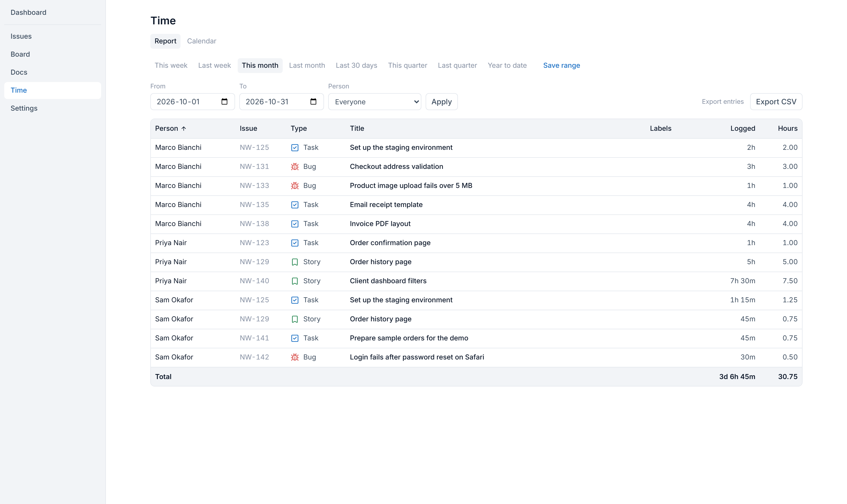Click the Task icon on Sam Okafor's NW-125 row
The image size is (847, 504).
[295, 300]
